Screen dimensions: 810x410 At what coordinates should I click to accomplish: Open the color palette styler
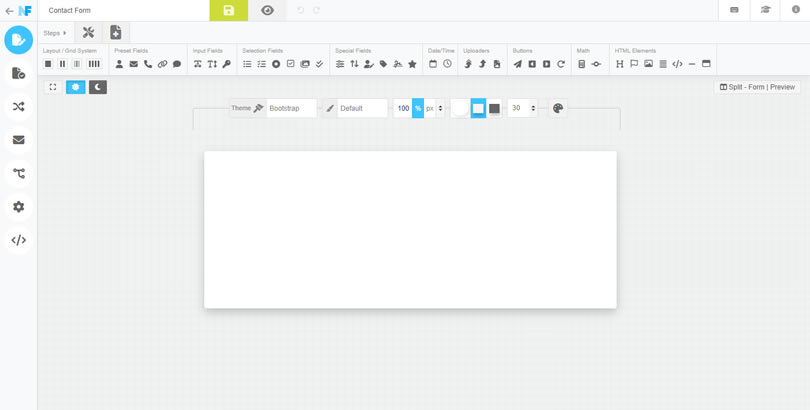[x=558, y=108]
